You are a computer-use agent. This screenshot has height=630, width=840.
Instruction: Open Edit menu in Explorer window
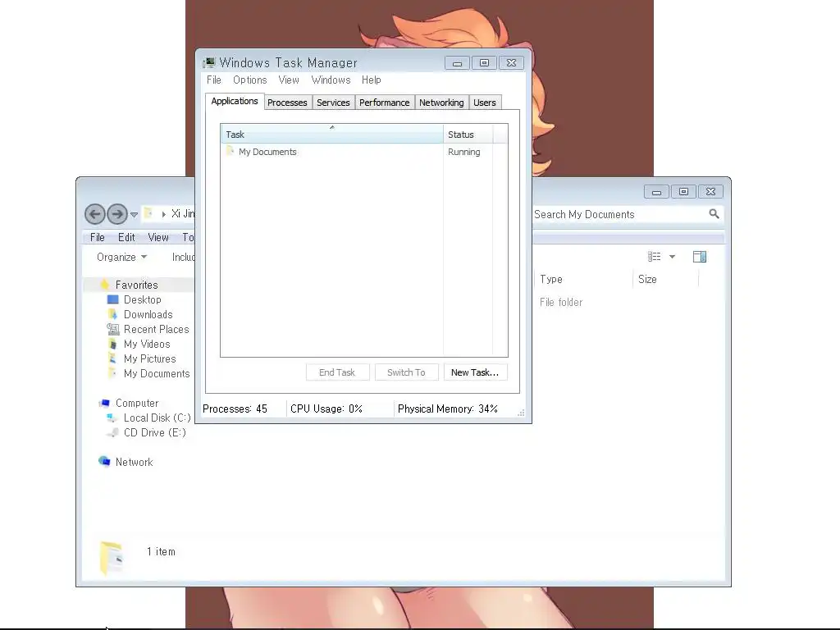126,237
